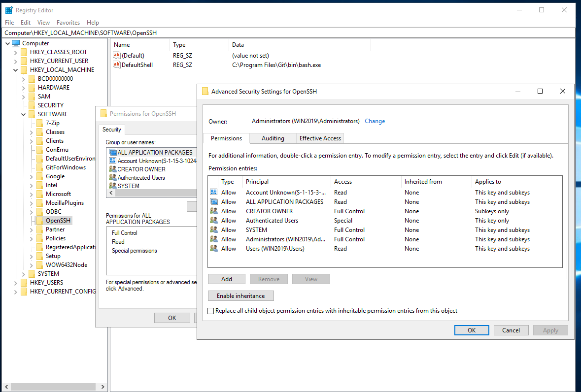Click the folder icon in Advanced Security Settings title bar
581x392 pixels.
(205, 91)
